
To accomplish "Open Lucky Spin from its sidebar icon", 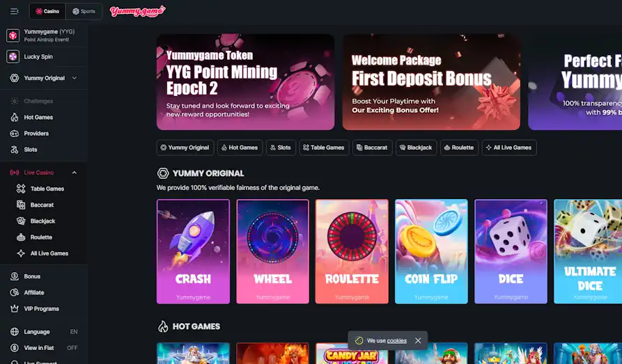I will pyautogui.click(x=13, y=56).
